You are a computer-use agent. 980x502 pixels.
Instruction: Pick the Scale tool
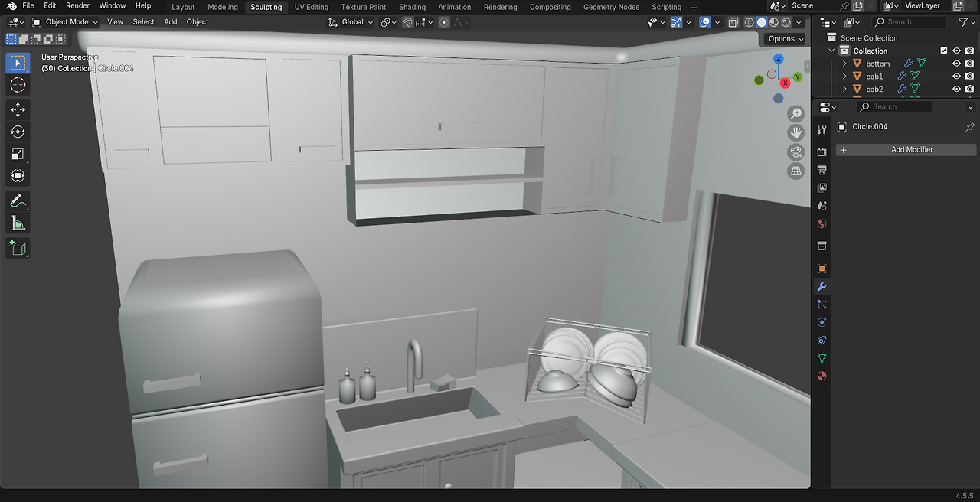click(18, 154)
